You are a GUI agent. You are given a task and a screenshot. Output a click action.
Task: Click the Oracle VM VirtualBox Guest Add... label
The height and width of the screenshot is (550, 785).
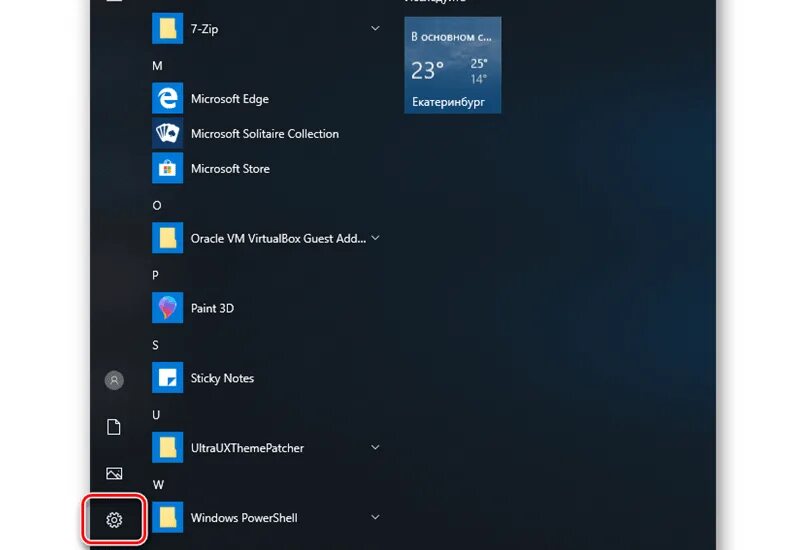tap(278, 238)
